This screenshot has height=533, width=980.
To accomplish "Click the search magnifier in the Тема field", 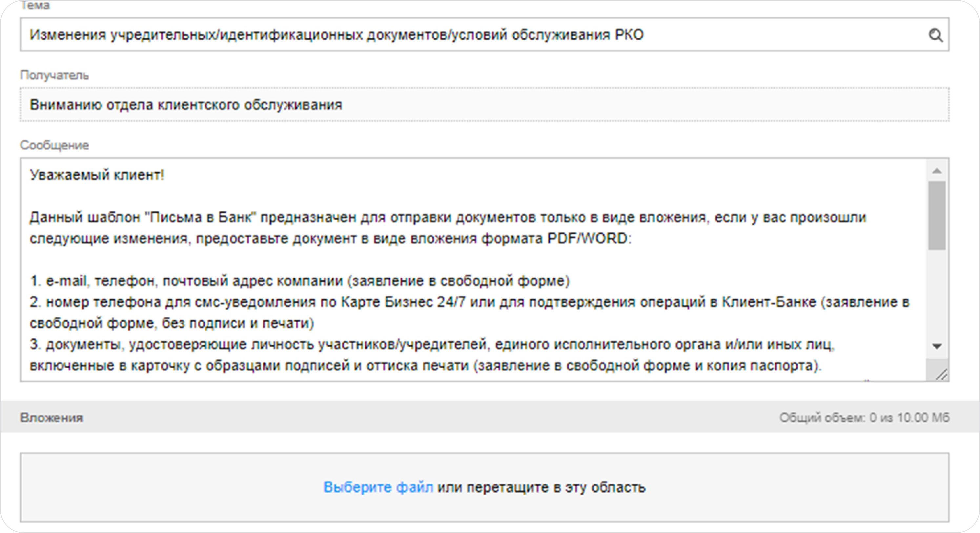I will click(935, 35).
